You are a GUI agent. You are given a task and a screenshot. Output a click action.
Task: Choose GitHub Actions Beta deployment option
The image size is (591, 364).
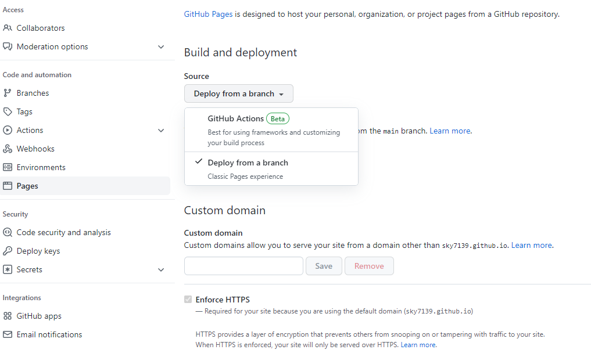click(271, 130)
